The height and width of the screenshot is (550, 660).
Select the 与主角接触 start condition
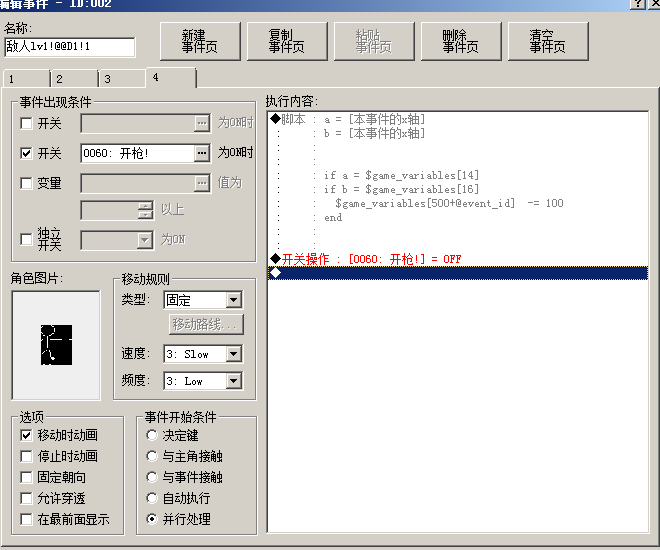[152, 456]
